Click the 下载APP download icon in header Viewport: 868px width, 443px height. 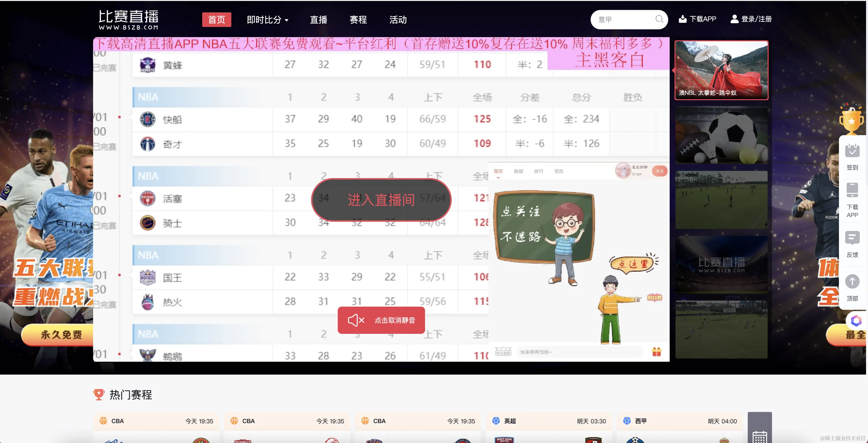[x=683, y=19]
